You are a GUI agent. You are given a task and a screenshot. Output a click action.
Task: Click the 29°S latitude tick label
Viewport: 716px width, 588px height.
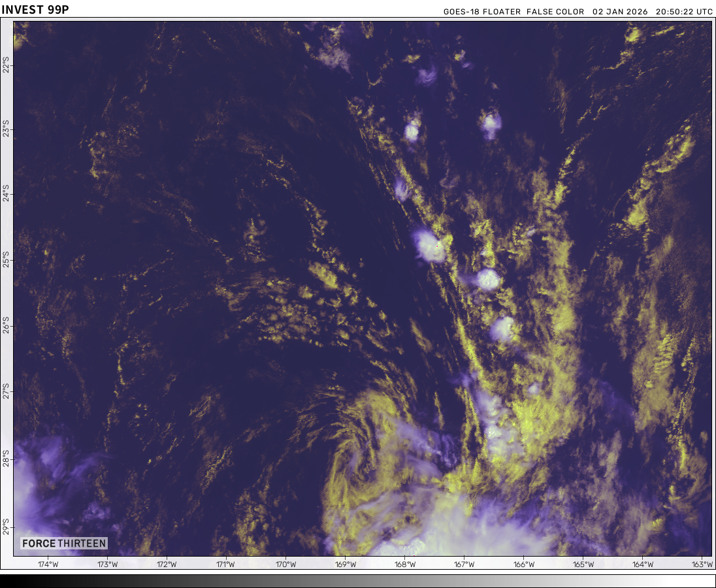click(7, 525)
